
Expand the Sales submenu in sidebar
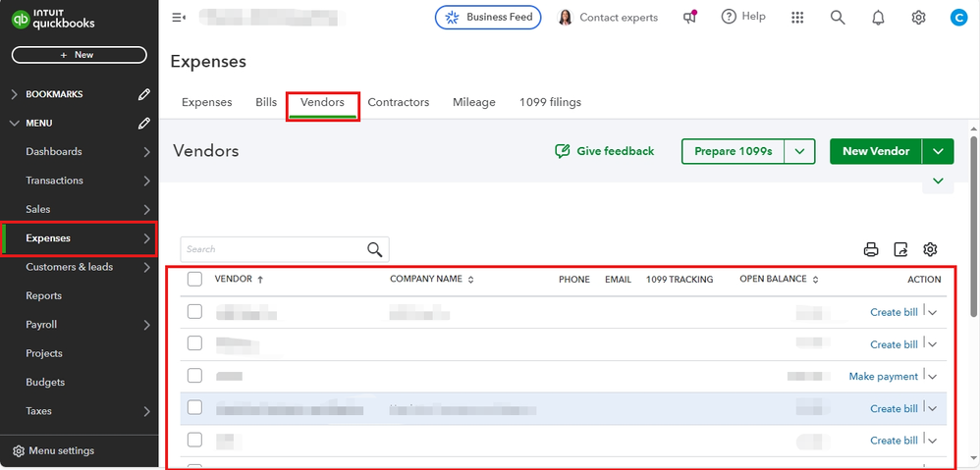click(x=145, y=209)
